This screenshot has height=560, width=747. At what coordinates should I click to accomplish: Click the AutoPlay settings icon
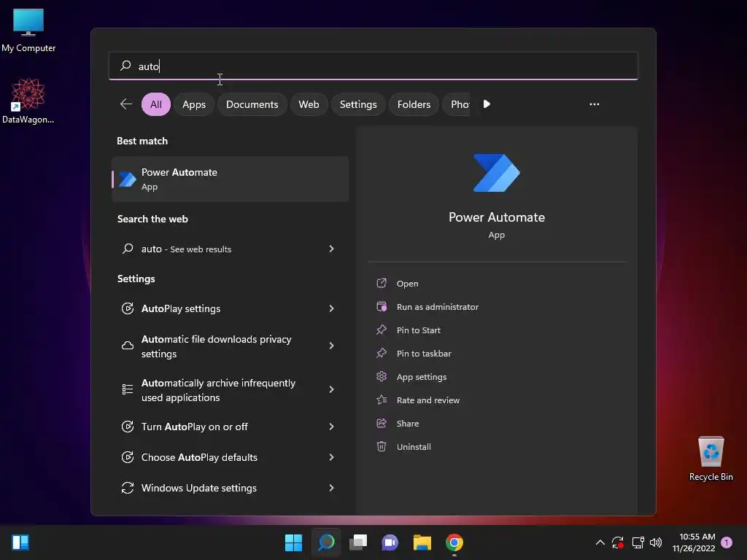click(127, 308)
